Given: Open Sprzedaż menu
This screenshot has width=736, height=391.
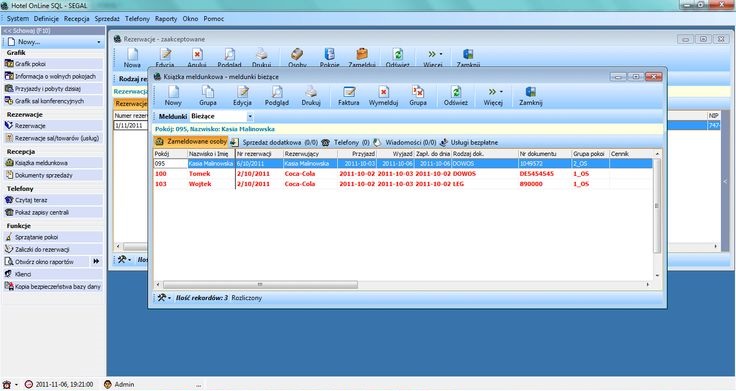Looking at the screenshot, I should (107, 19).
